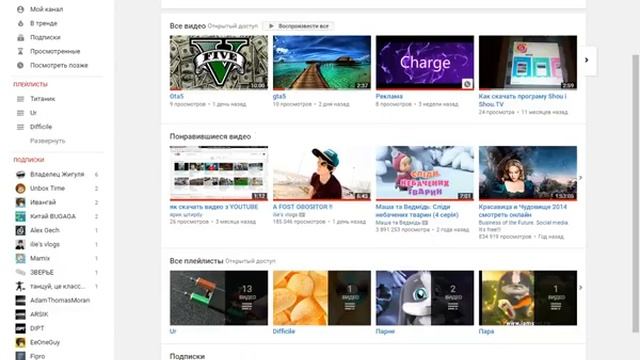The image size is (640, 360).
Task: Open Просмотренные in the sidebar
Action: [55, 51]
